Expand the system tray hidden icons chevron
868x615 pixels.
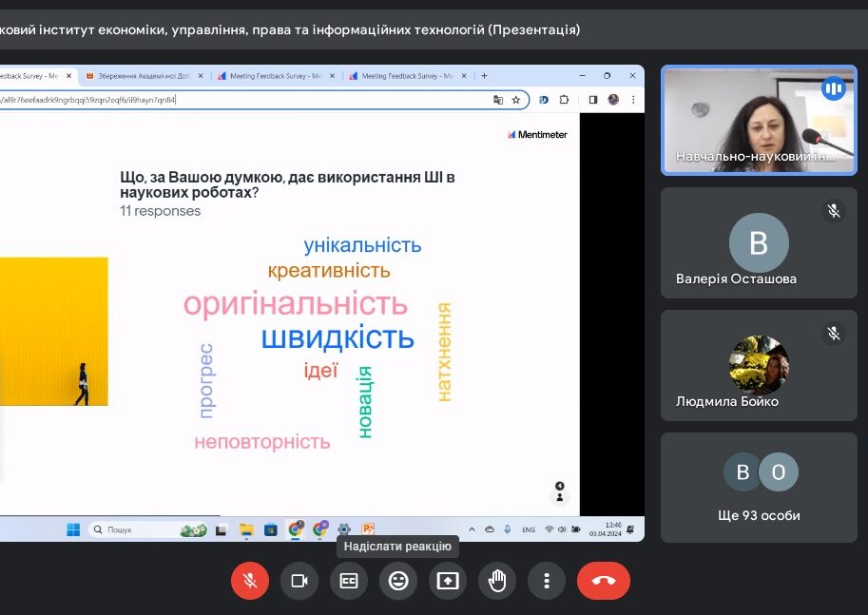click(473, 529)
